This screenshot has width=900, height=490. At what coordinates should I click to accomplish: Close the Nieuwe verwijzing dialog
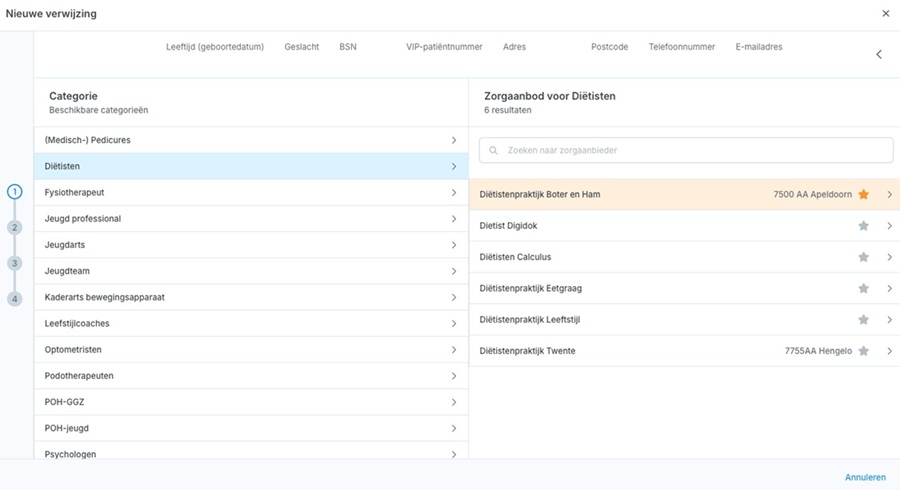[x=886, y=14]
